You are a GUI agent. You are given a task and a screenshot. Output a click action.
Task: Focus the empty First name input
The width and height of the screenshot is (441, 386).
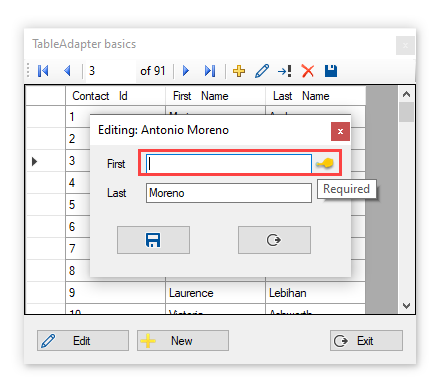pyautogui.click(x=229, y=164)
